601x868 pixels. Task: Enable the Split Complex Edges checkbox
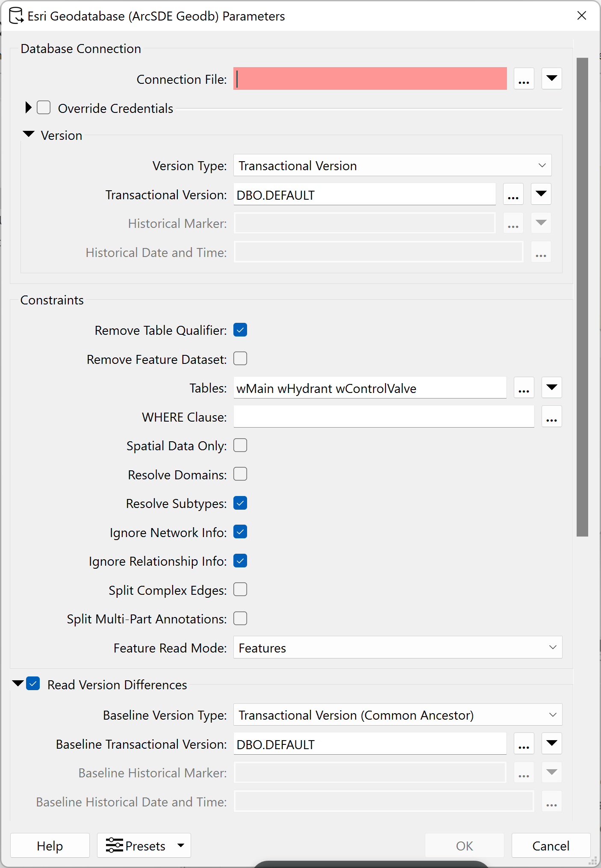click(240, 590)
